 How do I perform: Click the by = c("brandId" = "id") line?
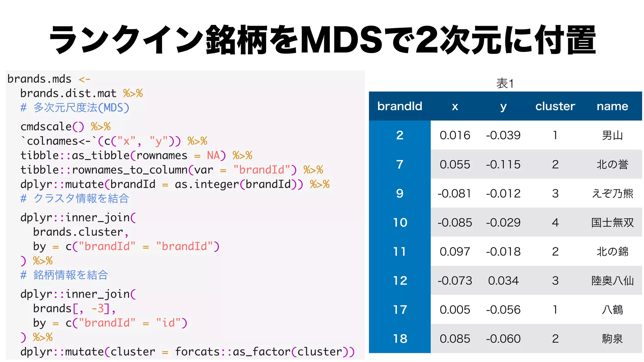(x=110, y=323)
